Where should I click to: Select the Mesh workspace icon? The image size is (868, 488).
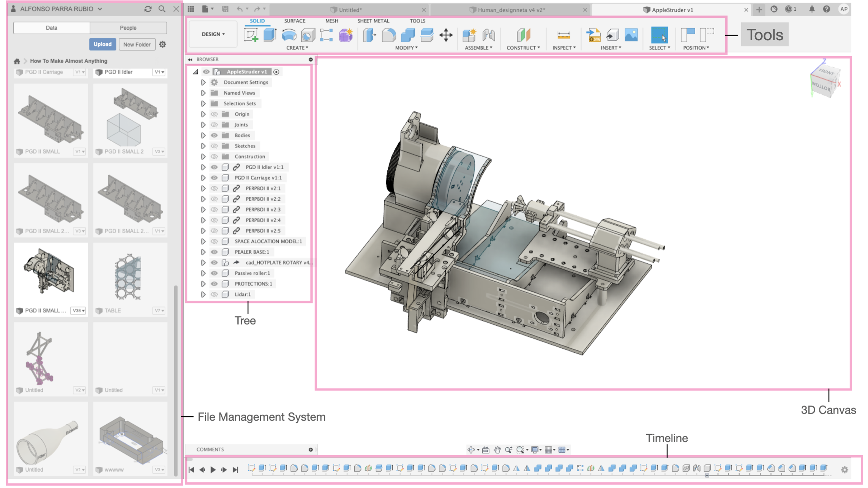331,21
